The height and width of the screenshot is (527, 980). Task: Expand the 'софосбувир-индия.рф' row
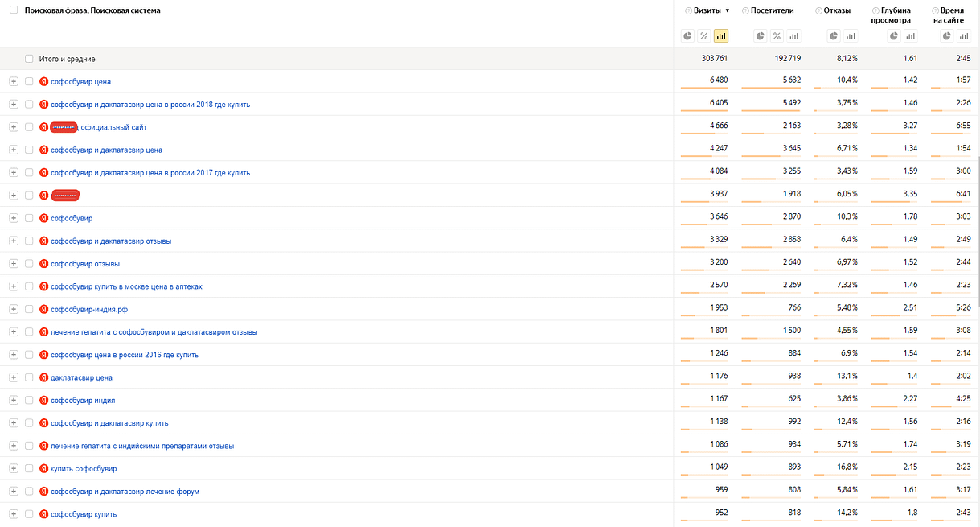14,309
